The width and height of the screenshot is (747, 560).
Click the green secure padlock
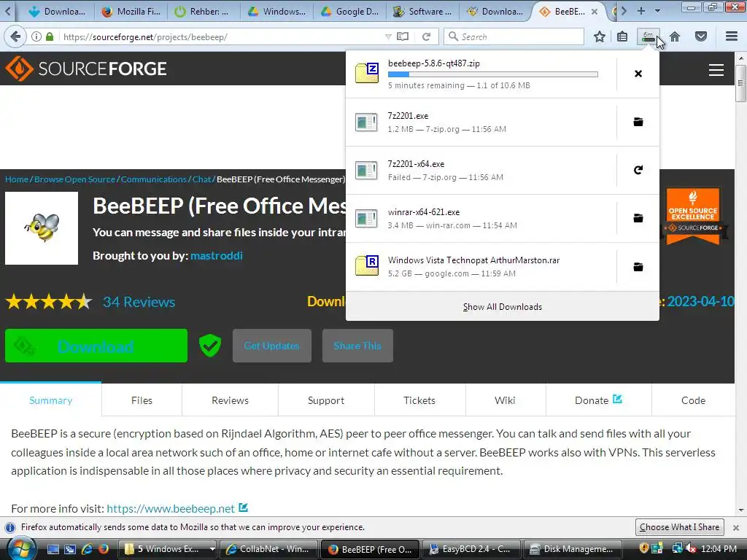pyautogui.click(x=50, y=36)
